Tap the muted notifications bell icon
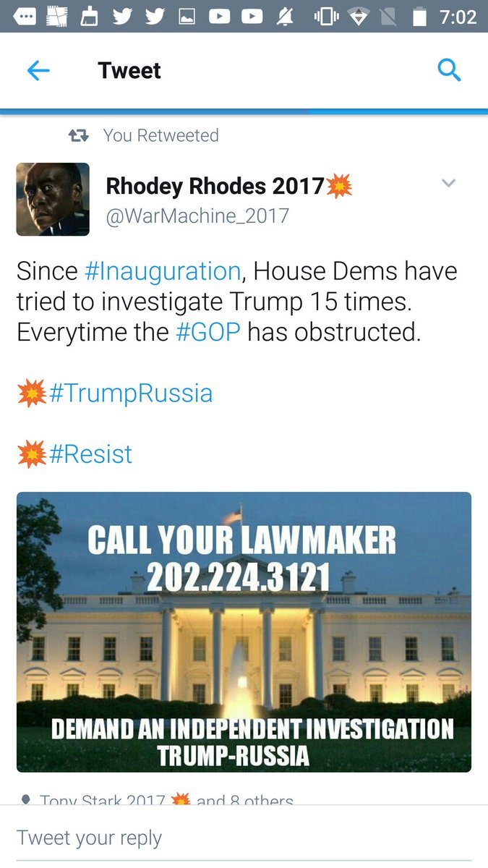Viewport: 488px width, 868px height. (x=285, y=16)
